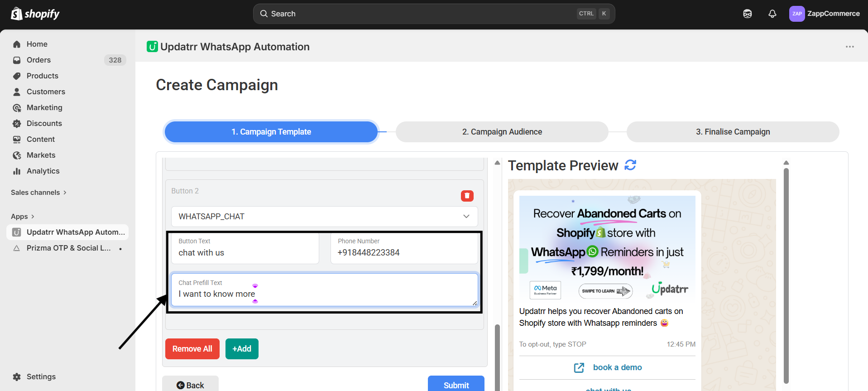Open Shopify Sidekick assistant icon
Image resolution: width=868 pixels, height=391 pixels.
pyautogui.click(x=747, y=14)
